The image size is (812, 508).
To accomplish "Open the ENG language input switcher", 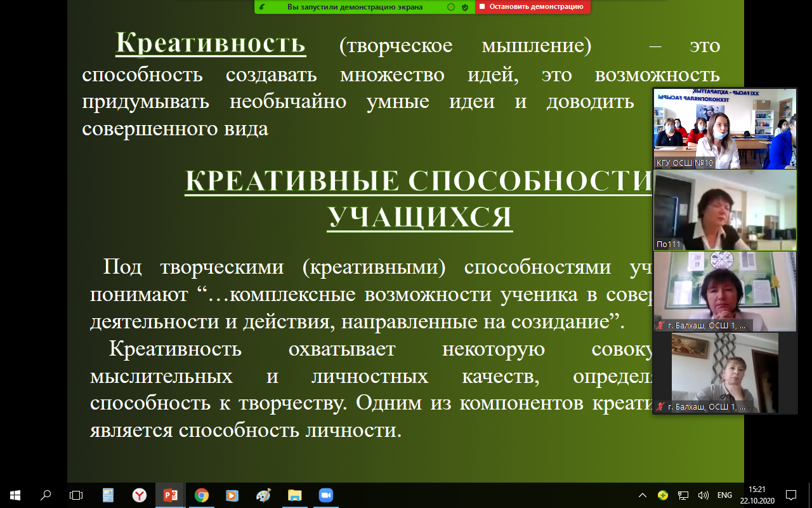I will 724,495.
